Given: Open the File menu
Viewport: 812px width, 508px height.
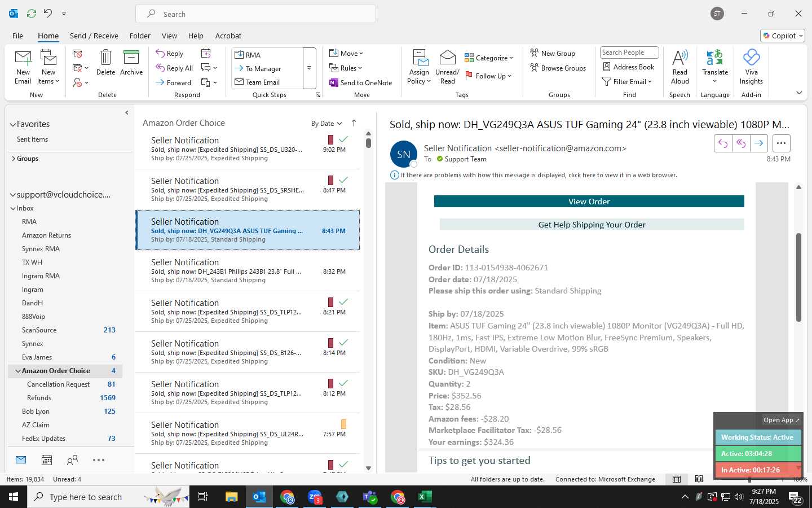Looking at the screenshot, I should (x=17, y=36).
